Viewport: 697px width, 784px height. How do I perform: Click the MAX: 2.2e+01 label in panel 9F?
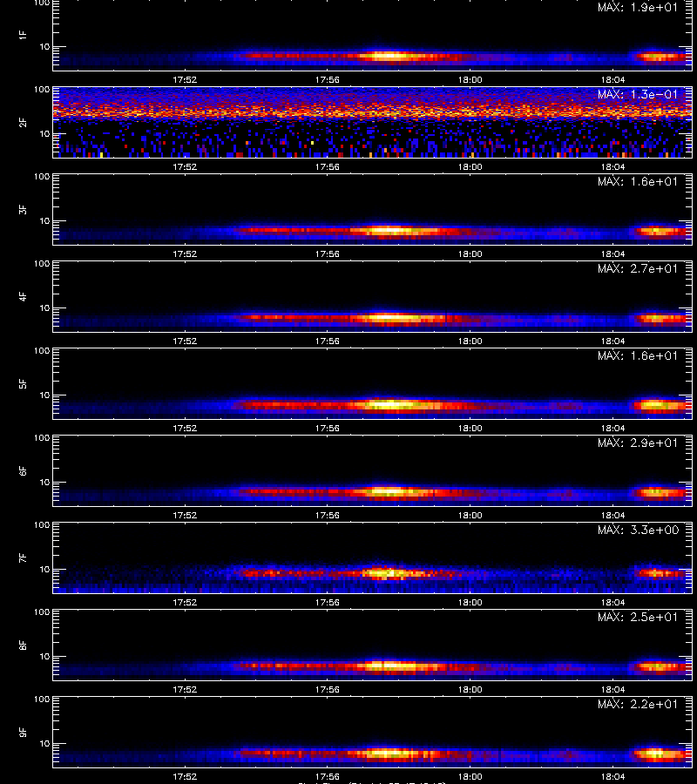coord(638,704)
